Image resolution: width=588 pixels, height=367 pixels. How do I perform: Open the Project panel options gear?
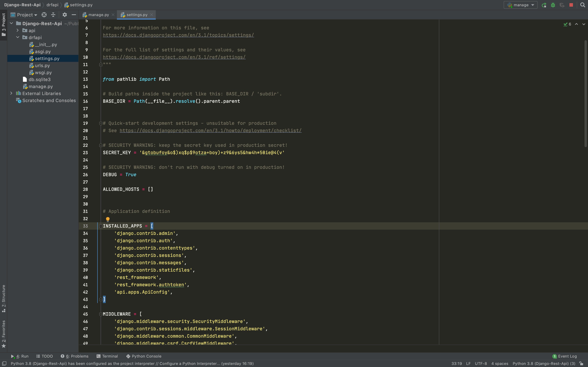(x=64, y=15)
